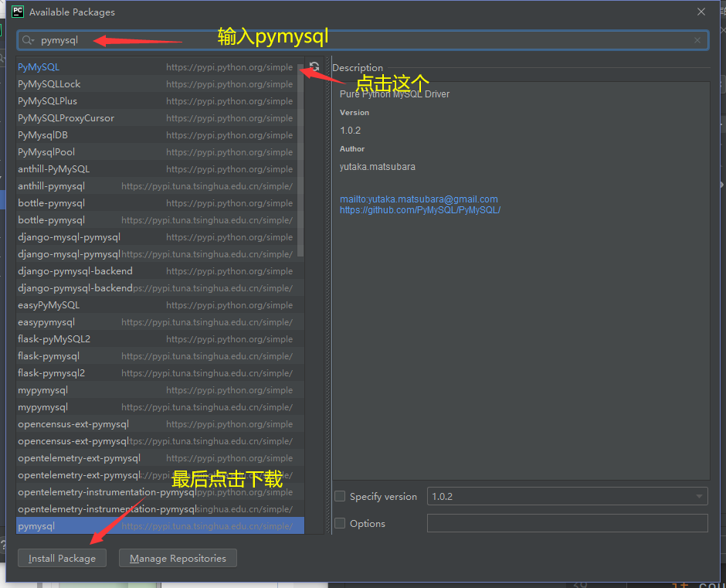Select PyMysqlPool package
Viewport: 726px width, 588px height.
point(160,152)
